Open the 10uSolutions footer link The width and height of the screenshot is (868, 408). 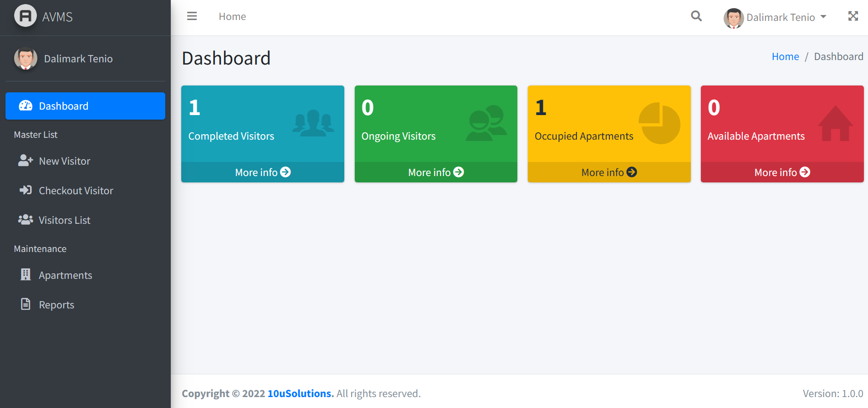(x=301, y=393)
